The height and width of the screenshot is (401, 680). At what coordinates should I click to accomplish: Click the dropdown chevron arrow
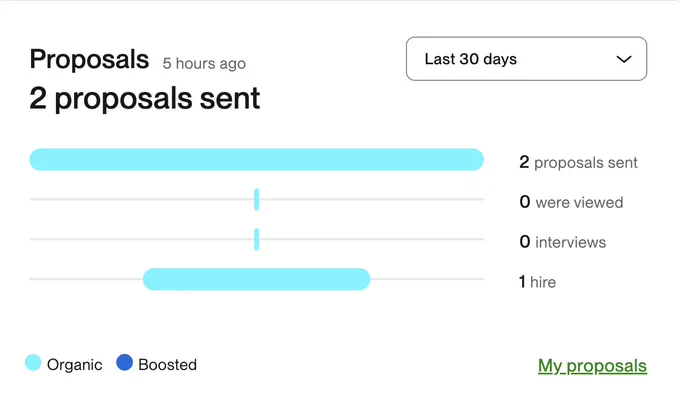624,59
